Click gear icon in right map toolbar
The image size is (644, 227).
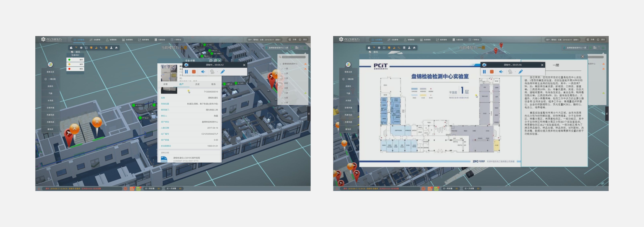click(379, 48)
